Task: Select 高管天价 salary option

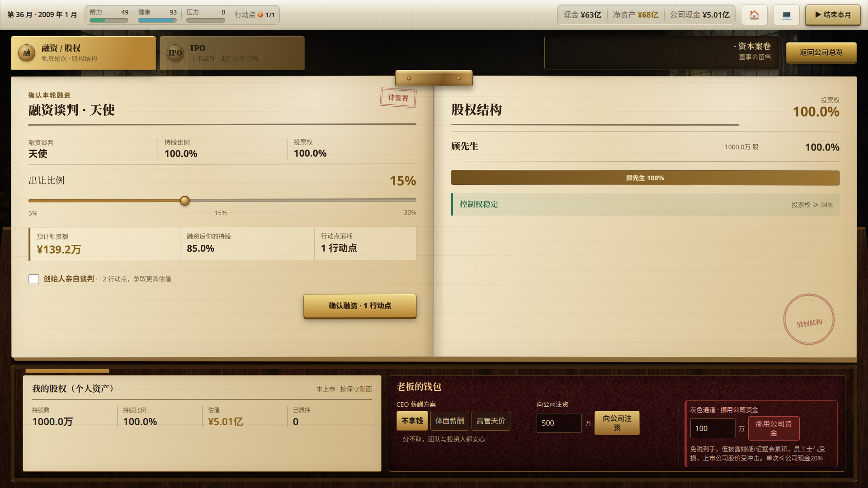Action: click(491, 421)
